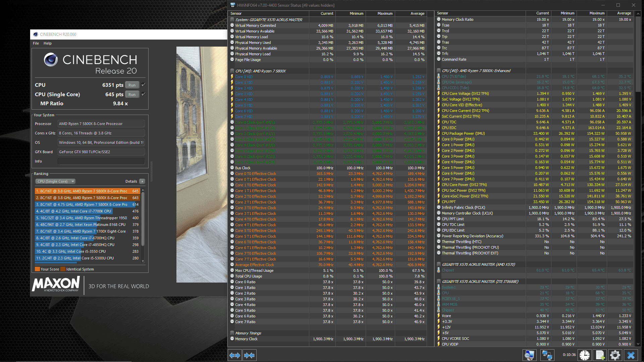
Task: Run the CPU Single Core benchmark
Action: click(x=132, y=95)
